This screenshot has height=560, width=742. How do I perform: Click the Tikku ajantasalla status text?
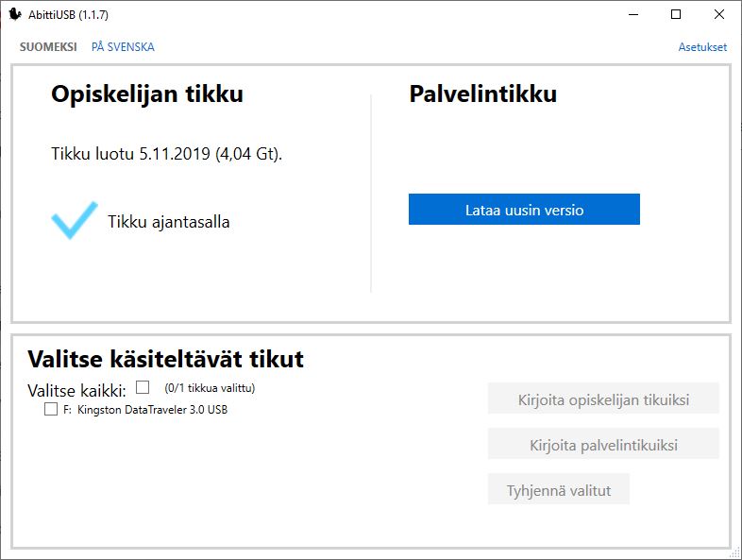(169, 222)
